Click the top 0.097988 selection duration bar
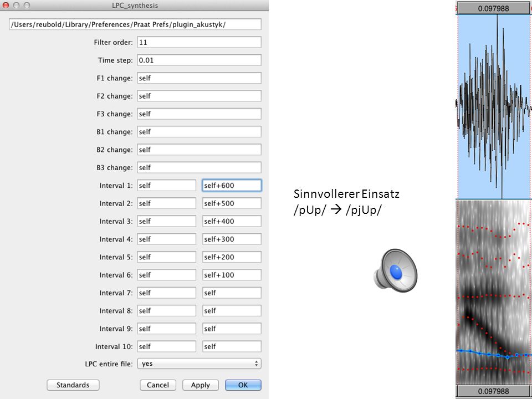Screen dimensions: 532x399 coord(493,8)
